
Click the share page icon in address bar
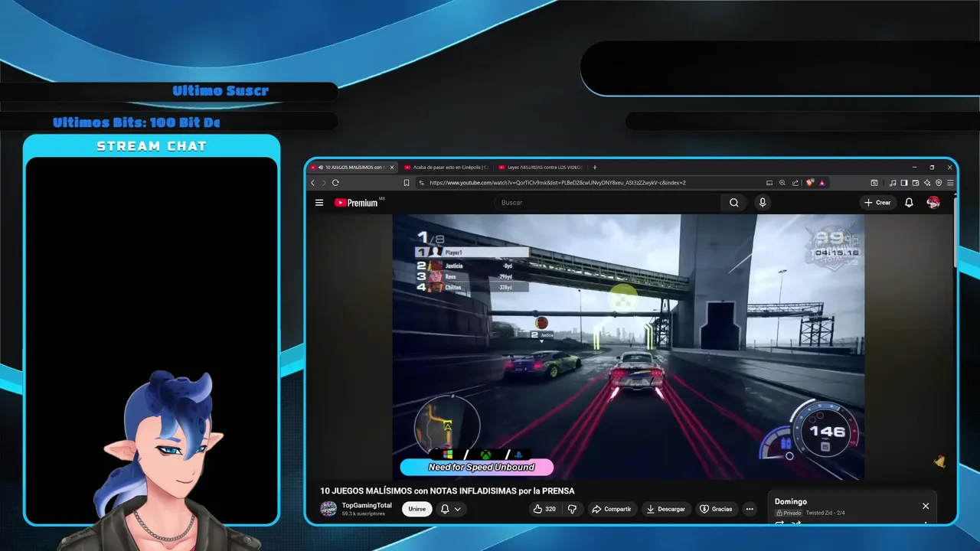795,183
